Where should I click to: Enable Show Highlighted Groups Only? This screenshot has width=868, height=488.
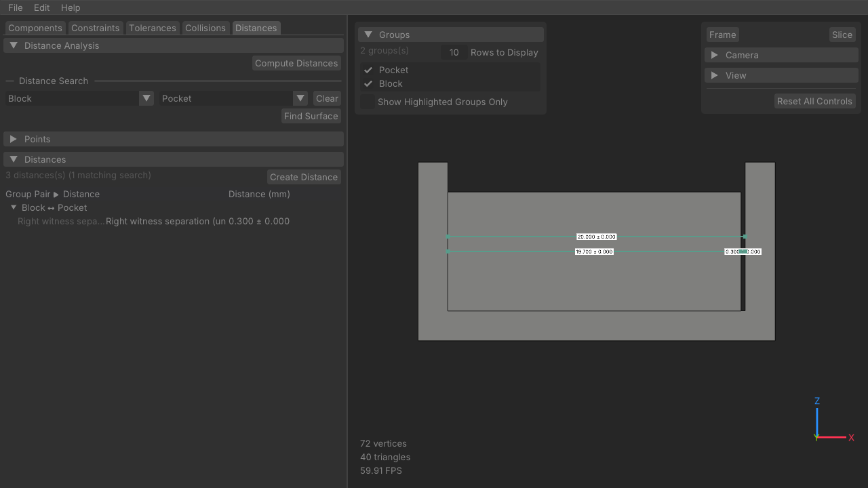368,102
